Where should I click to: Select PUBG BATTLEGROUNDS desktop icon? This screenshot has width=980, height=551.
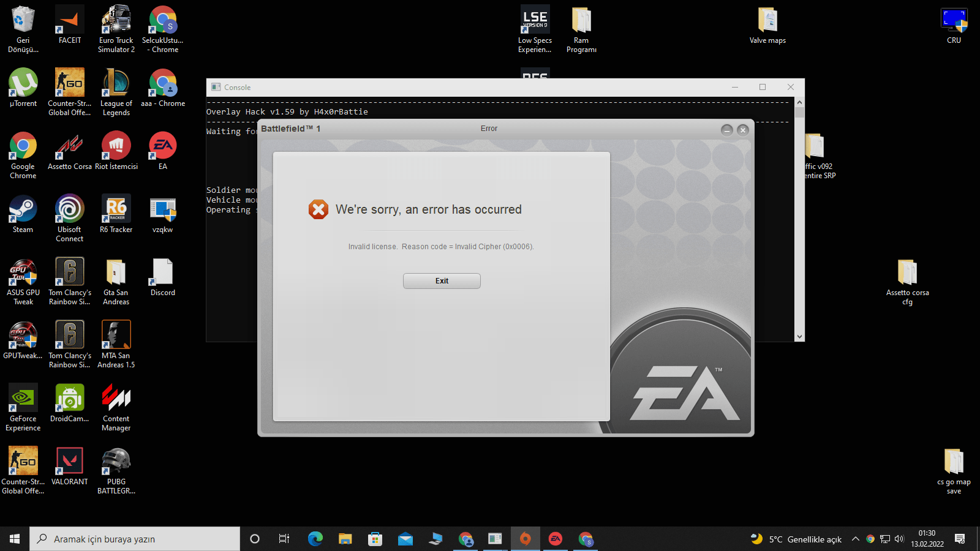point(116,470)
